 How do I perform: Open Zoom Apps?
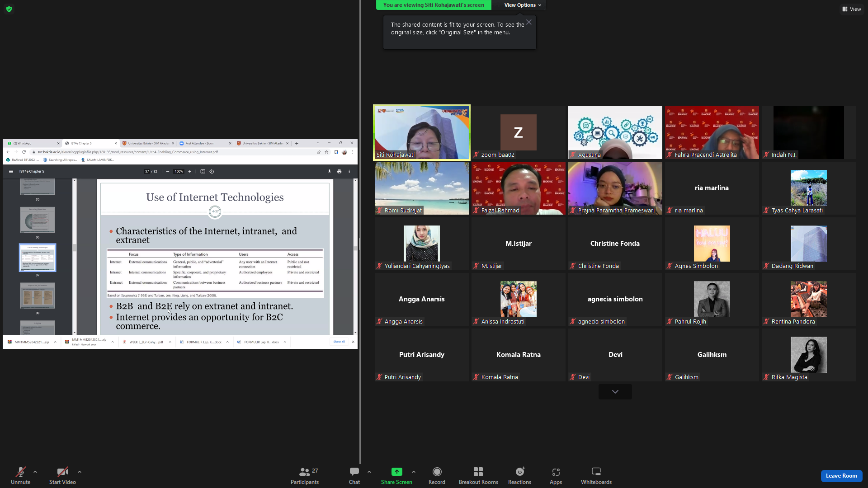coord(556,476)
